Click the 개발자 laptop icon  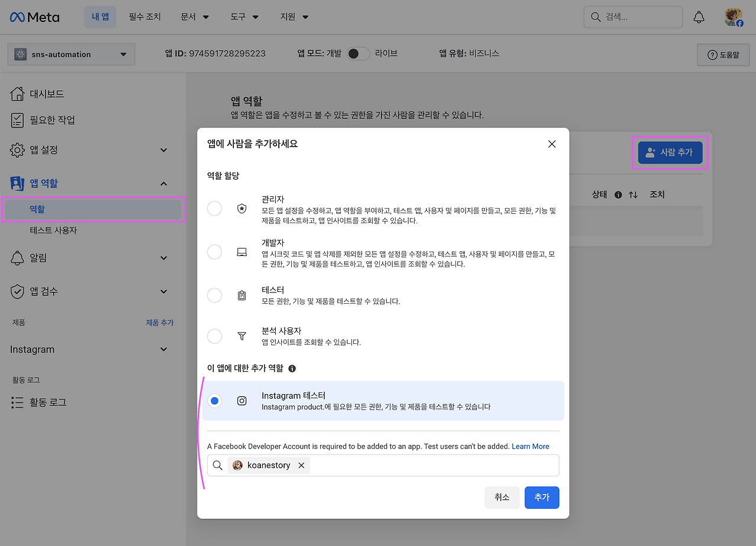point(242,252)
